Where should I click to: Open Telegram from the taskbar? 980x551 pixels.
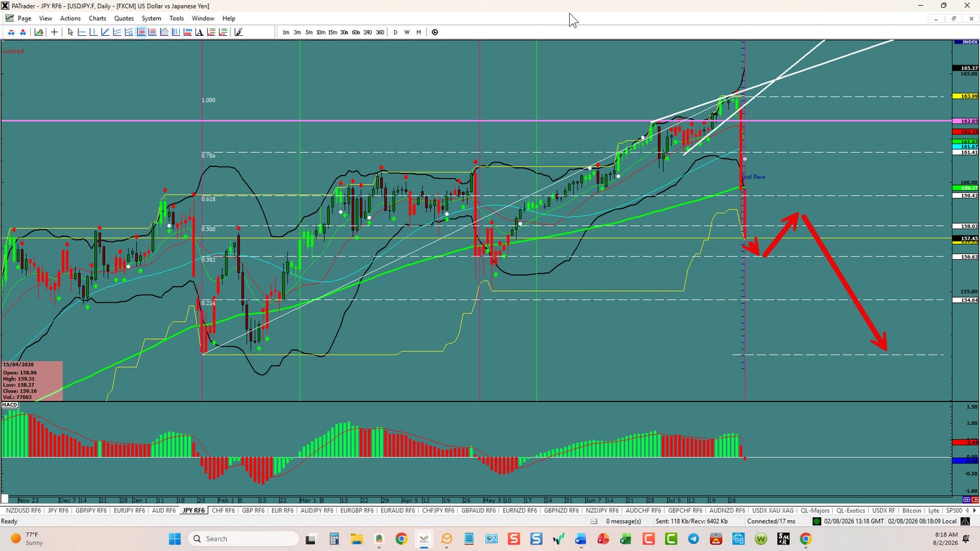tap(693, 539)
